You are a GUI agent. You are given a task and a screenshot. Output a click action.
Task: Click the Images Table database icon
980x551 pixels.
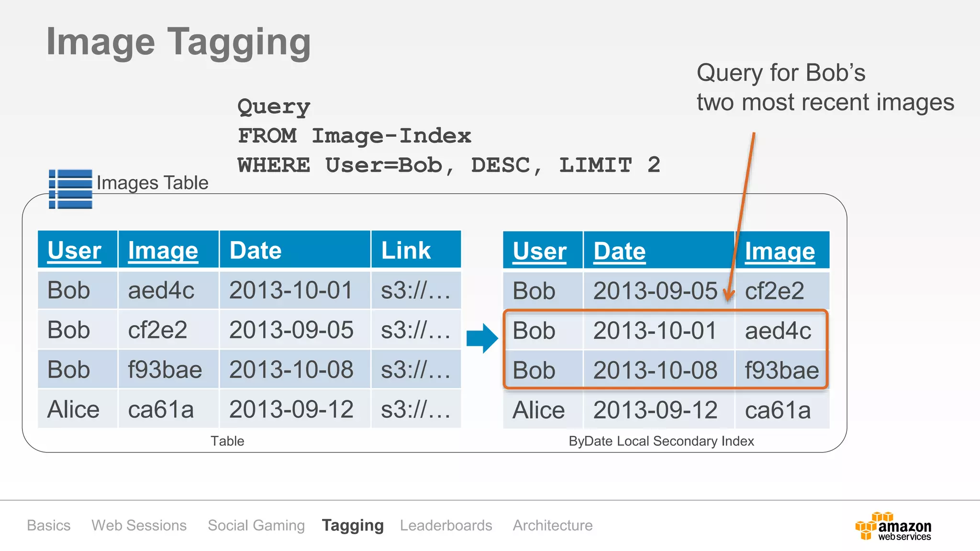pos(70,189)
